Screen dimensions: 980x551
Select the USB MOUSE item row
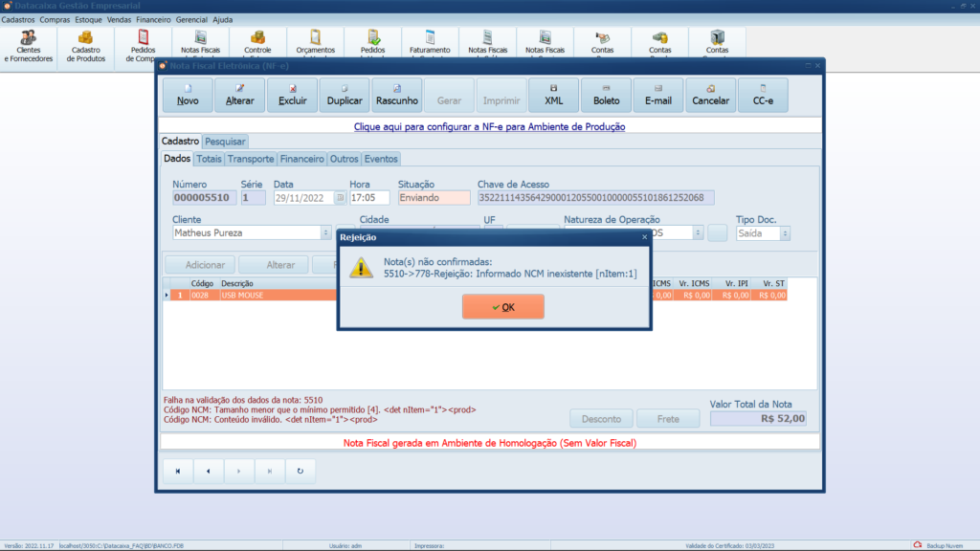coord(249,296)
